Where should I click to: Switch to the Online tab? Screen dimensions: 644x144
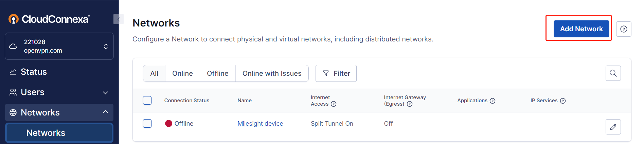182,73
